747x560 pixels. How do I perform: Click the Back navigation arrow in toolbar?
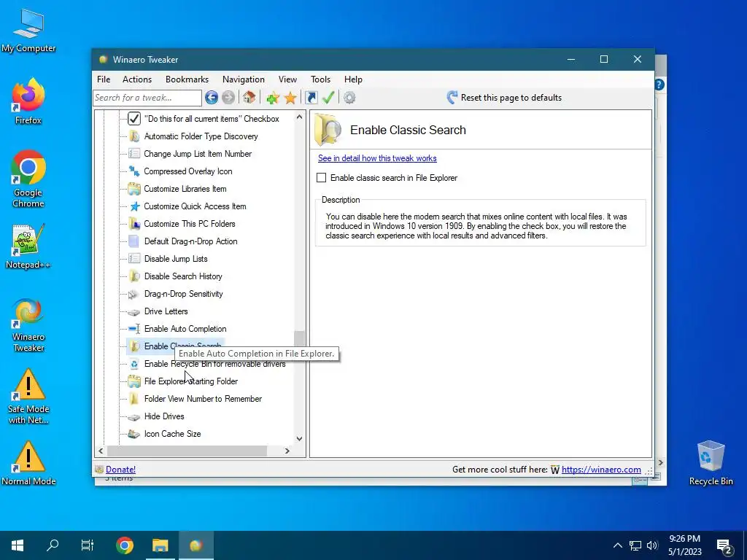pos(212,98)
